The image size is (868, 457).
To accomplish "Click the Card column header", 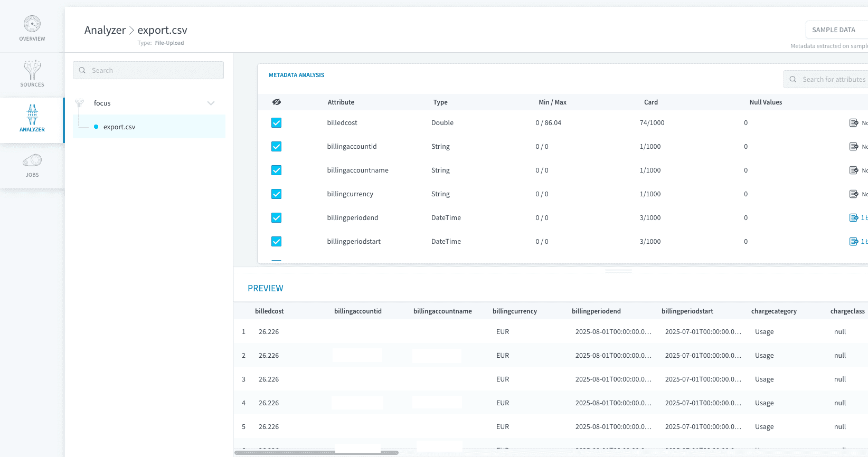I will coord(651,102).
